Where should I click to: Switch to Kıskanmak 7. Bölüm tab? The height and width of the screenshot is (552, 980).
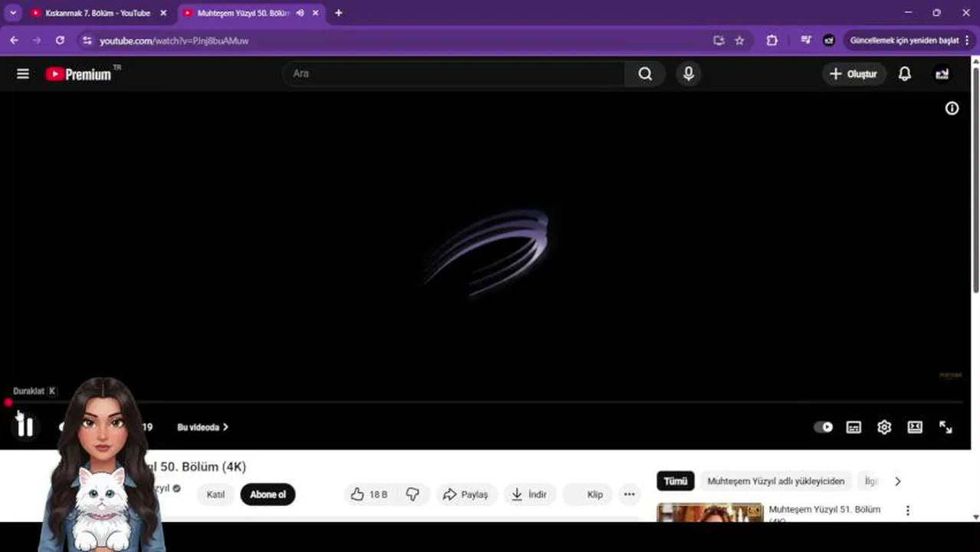[x=98, y=13]
